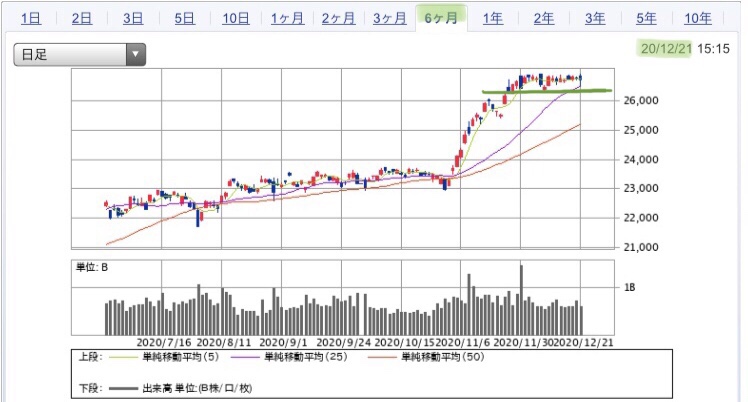
Task: Click the 単純移動平均(5) legend entry
Action: (x=180, y=357)
